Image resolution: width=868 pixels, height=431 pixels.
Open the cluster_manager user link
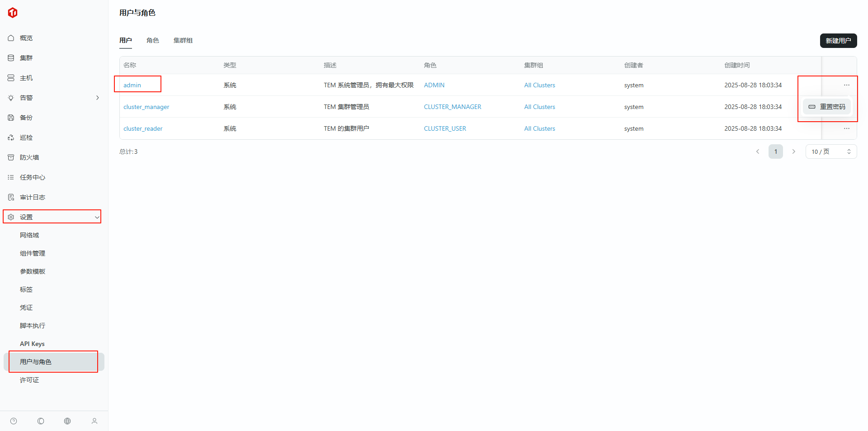click(146, 107)
